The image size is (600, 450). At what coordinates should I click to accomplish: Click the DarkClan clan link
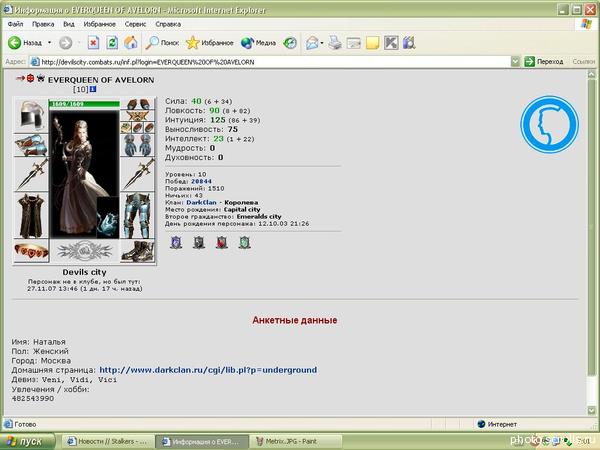[230, 201]
